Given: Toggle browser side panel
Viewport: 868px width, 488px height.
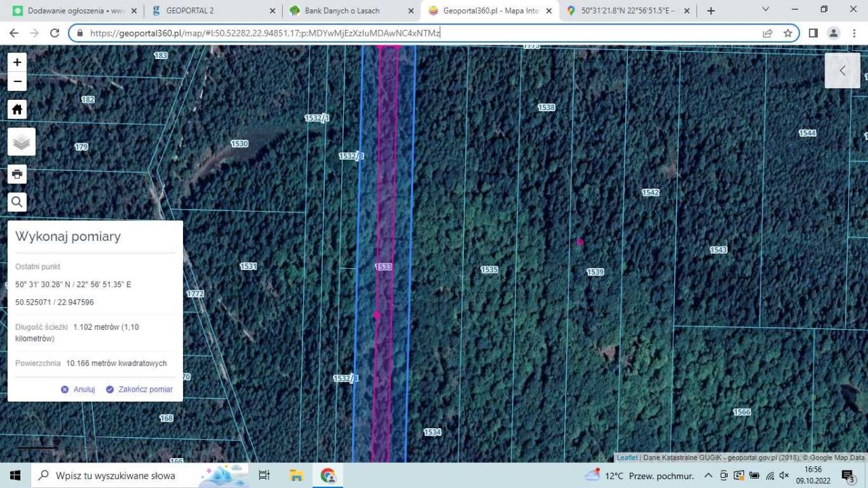Looking at the screenshot, I should (813, 33).
